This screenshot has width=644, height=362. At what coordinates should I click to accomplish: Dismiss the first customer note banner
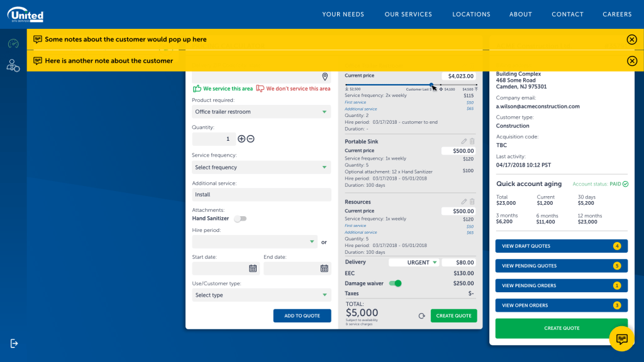pos(631,40)
